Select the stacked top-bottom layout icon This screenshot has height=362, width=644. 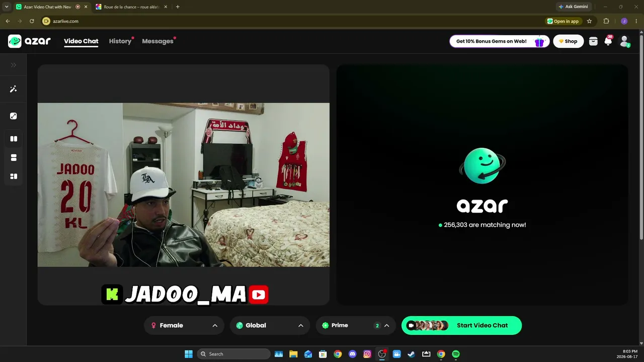tap(14, 158)
